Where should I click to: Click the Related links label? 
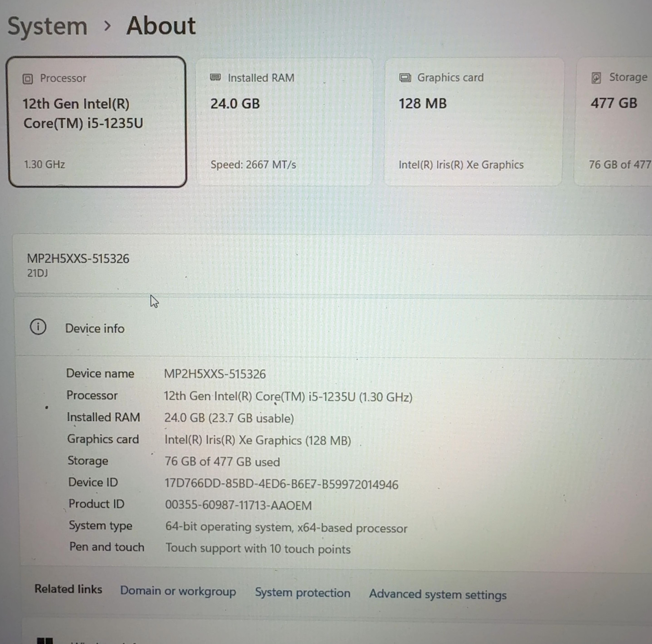pos(68,589)
